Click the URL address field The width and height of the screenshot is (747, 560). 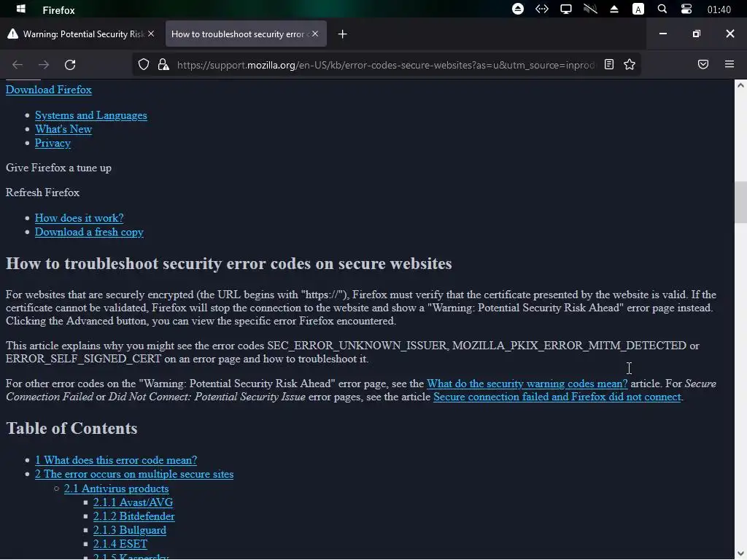(x=385, y=65)
